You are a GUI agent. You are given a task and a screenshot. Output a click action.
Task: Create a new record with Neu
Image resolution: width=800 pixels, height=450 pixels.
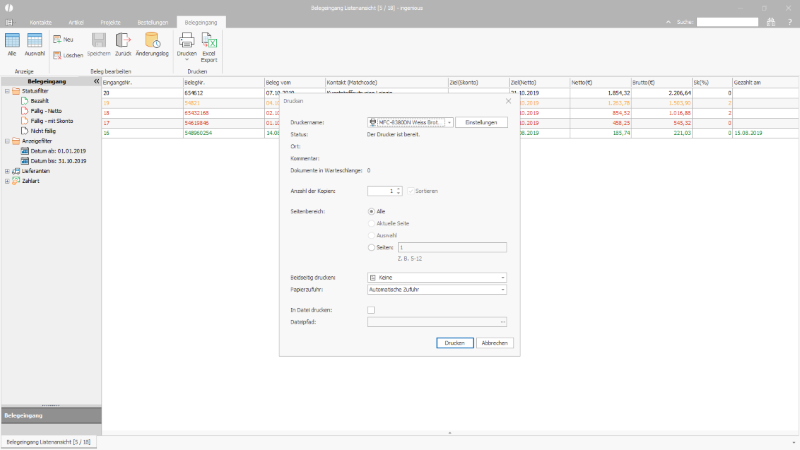[x=63, y=39]
